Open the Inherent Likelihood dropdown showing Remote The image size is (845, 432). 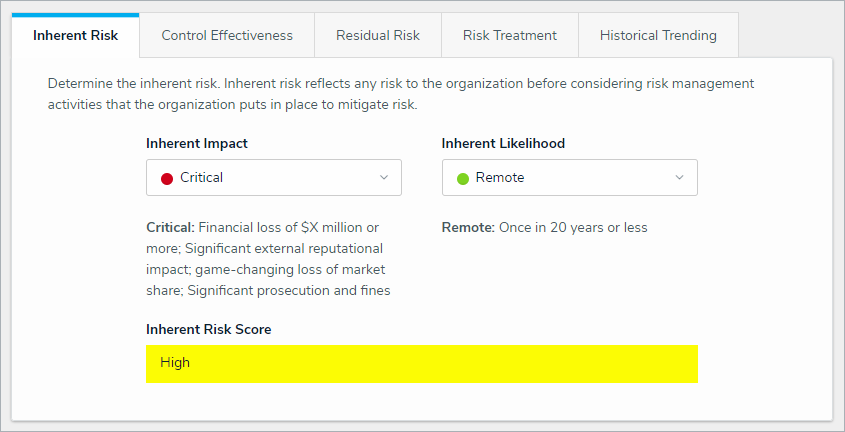[x=569, y=178]
